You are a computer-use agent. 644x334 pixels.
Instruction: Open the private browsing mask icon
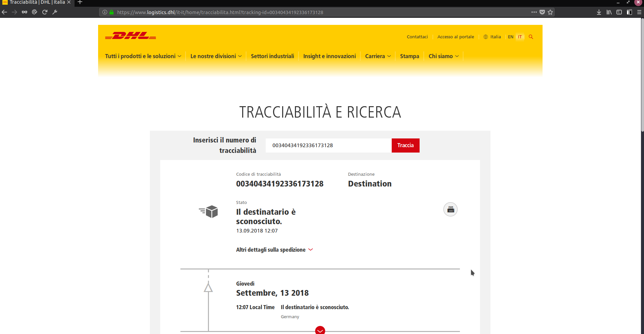25,12
